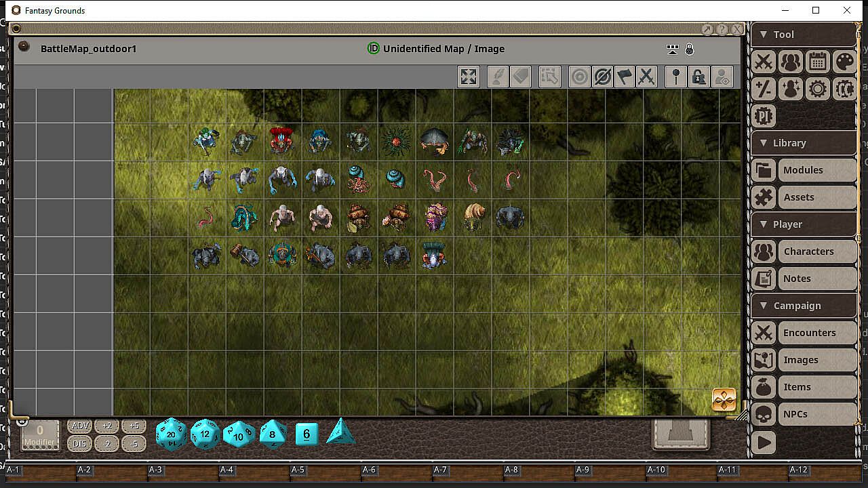This screenshot has width=868, height=488.
Task: Open Combat Tracker crossed swords tool icon
Action: (x=764, y=62)
